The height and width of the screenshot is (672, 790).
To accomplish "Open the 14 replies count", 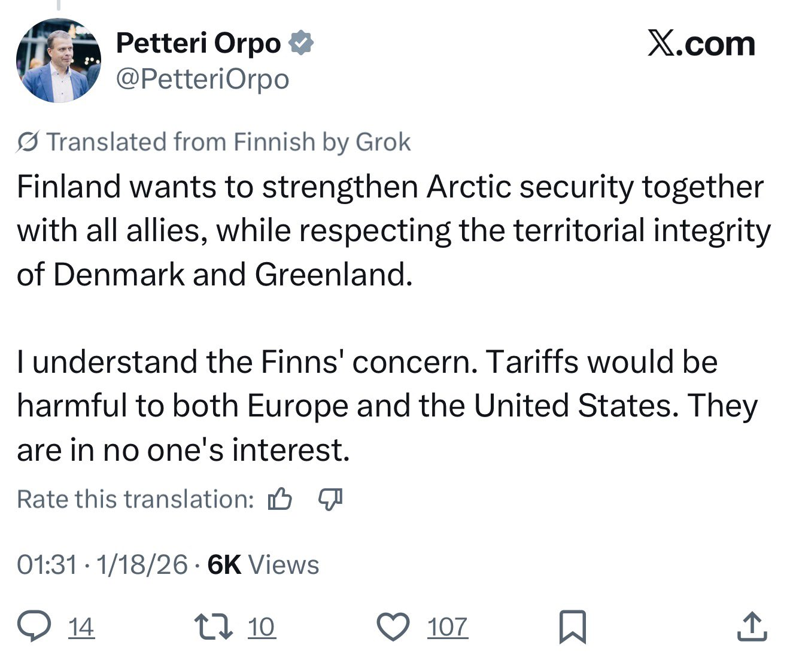I will [x=81, y=627].
